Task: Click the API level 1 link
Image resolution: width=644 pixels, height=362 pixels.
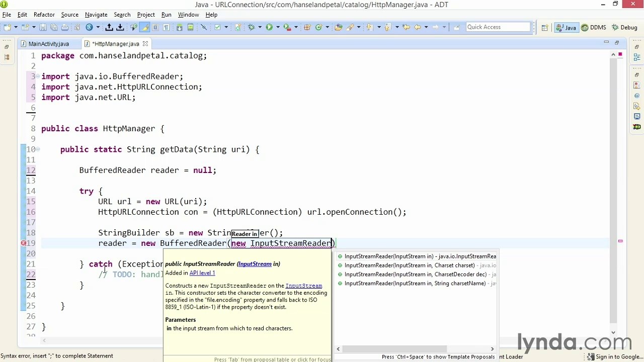Action: pos(202,273)
